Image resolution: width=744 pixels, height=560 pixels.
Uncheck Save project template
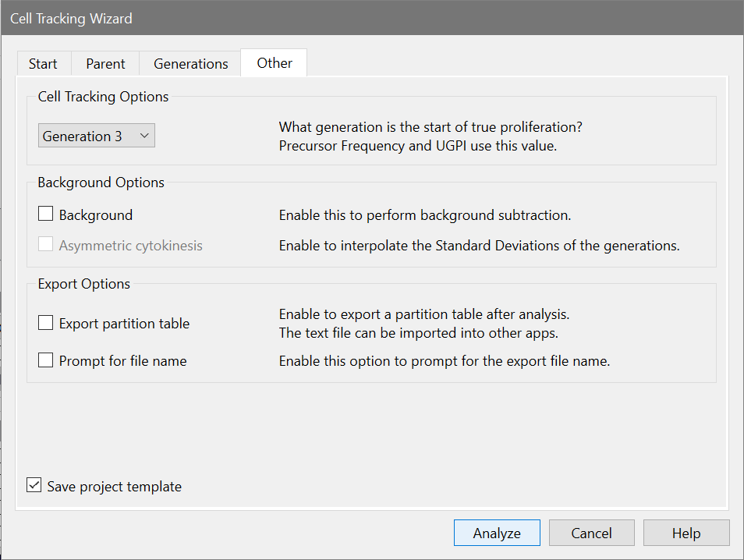point(34,486)
